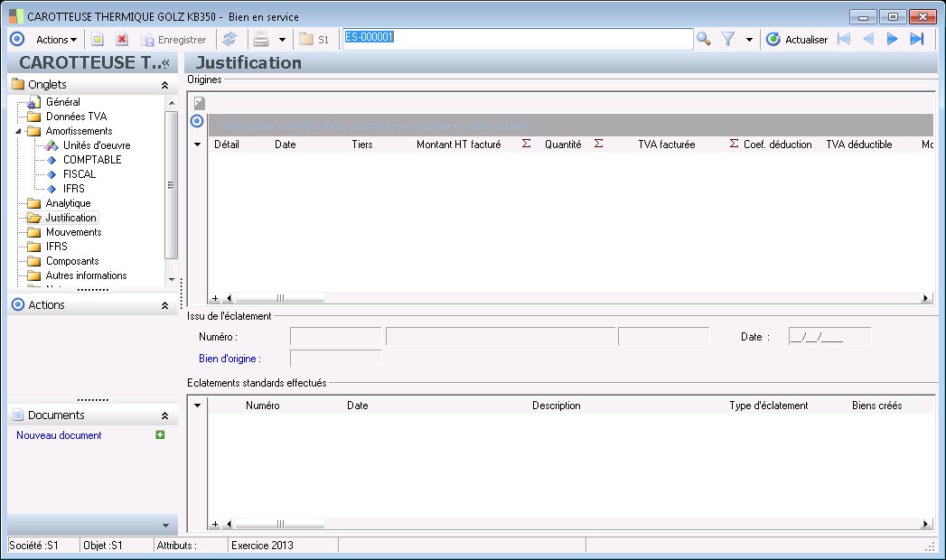This screenshot has width=946, height=560.
Task: Click the Bien d'origine input field
Action: click(x=335, y=358)
